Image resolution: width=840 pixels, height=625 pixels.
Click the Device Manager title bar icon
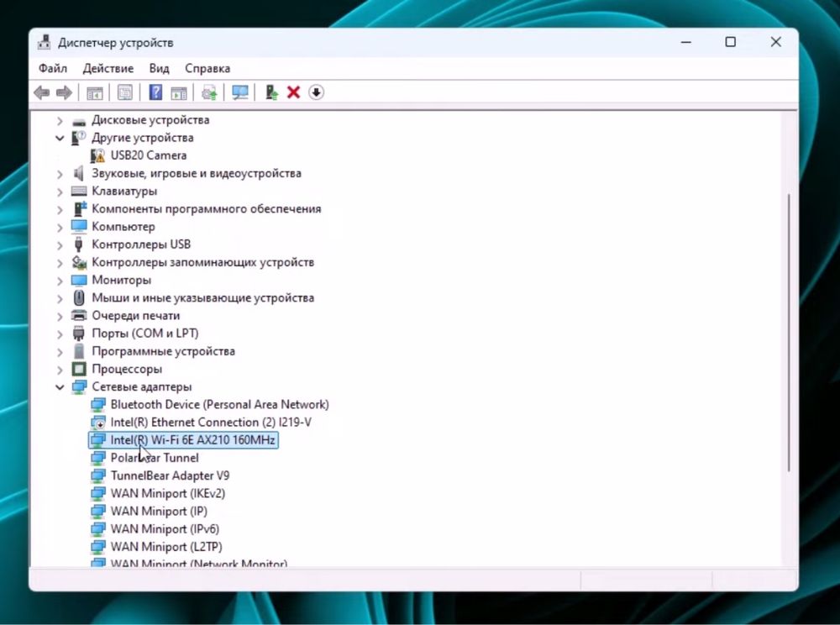pyautogui.click(x=44, y=42)
